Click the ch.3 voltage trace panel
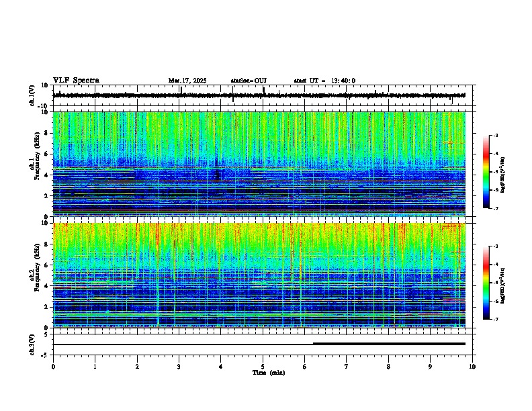 (x=264, y=345)
